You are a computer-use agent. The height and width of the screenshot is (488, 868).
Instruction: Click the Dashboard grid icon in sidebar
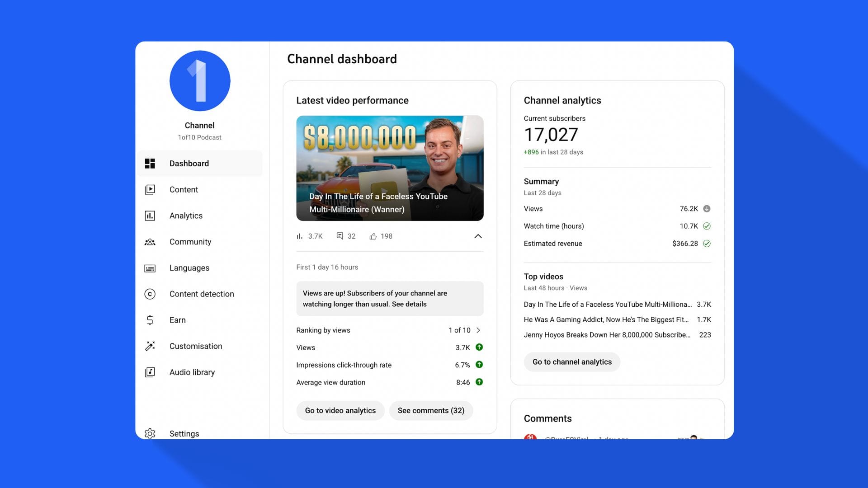click(150, 164)
